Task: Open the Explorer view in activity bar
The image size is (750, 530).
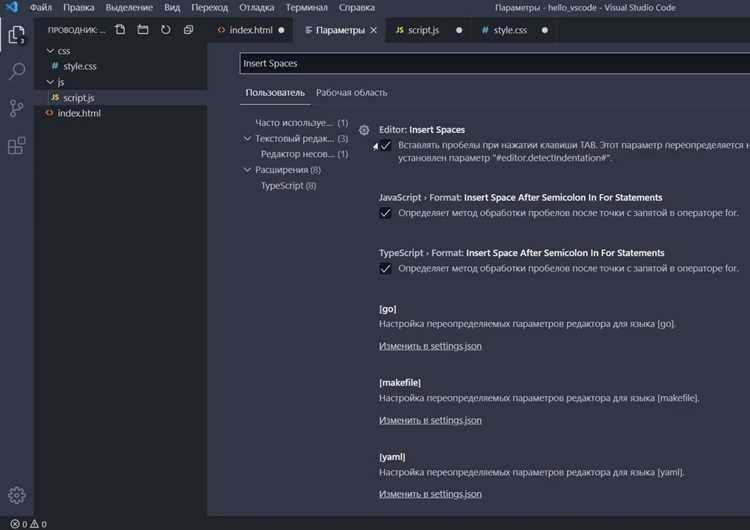Action: click(x=16, y=34)
